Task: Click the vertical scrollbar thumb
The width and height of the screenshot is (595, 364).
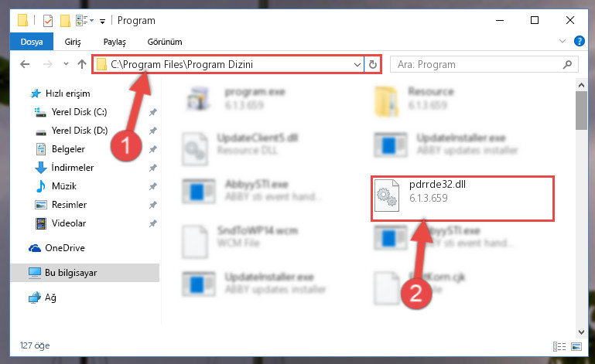Action: click(x=581, y=111)
